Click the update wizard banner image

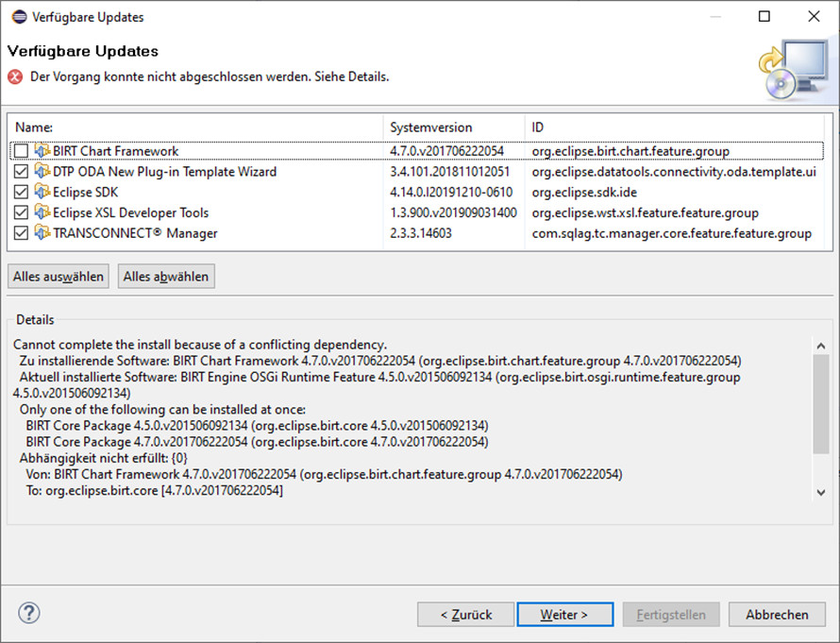[x=794, y=70]
